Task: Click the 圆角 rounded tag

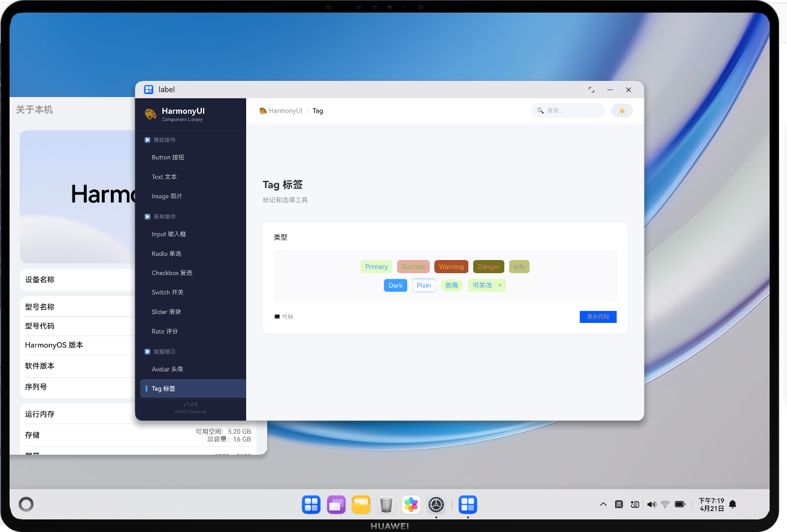Action: point(452,285)
